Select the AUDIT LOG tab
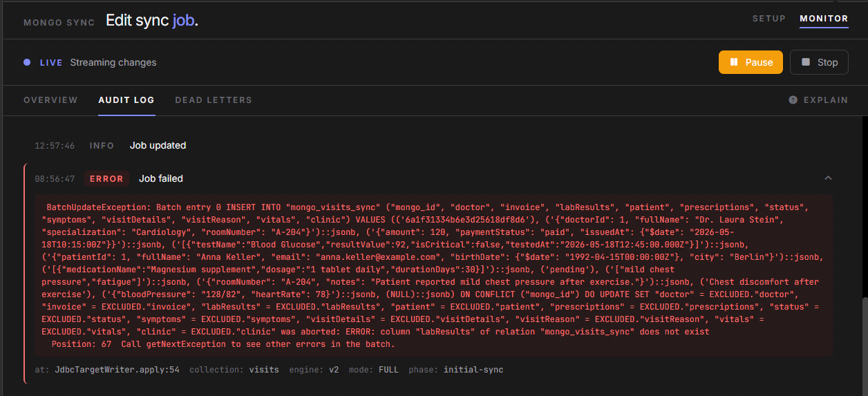This screenshot has width=868, height=396. point(126,100)
